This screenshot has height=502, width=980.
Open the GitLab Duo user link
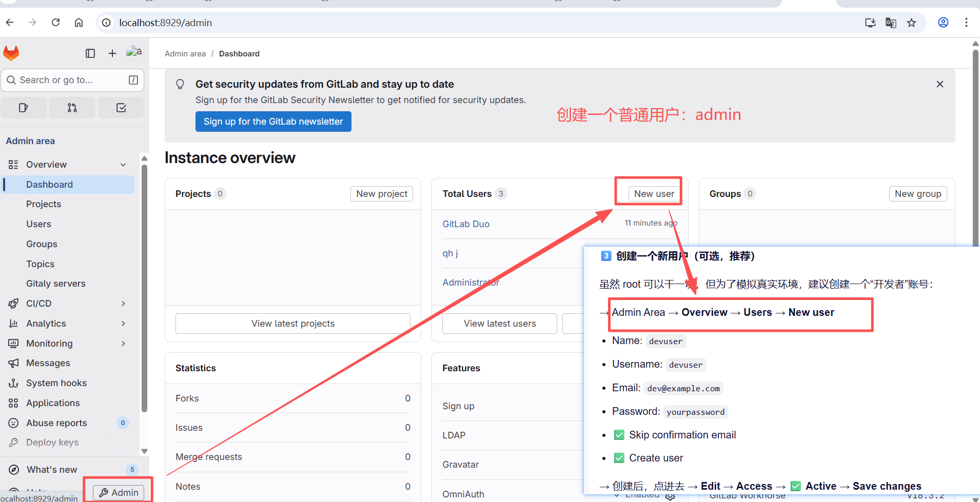click(466, 224)
